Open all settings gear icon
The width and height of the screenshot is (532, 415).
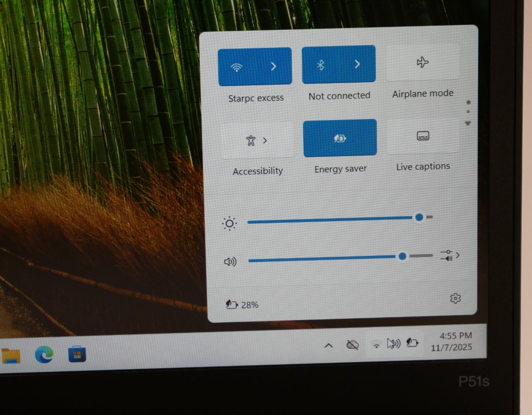click(x=455, y=298)
